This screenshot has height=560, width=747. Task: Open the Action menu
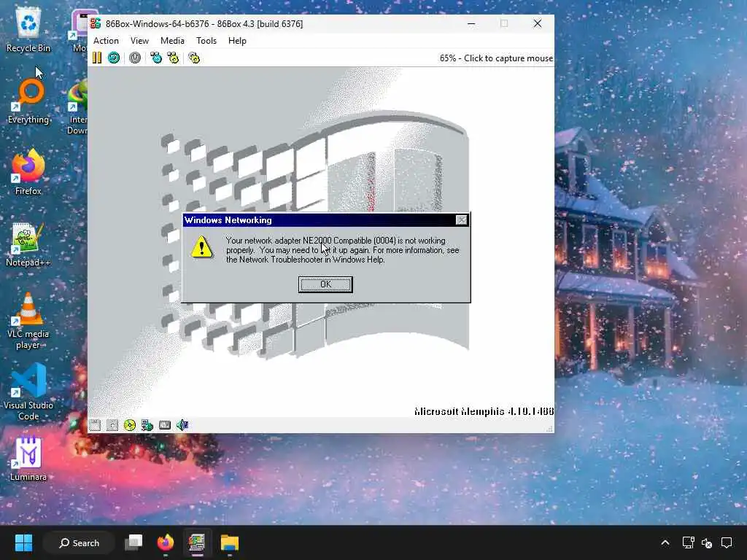pos(106,41)
